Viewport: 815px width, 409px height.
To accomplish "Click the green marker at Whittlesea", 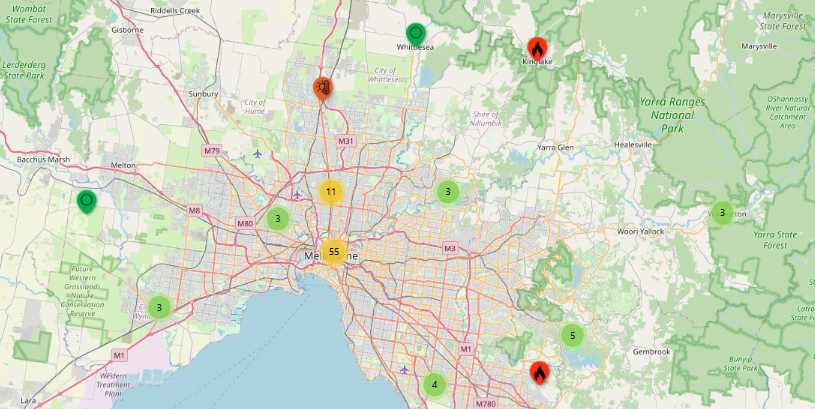I will [x=416, y=35].
